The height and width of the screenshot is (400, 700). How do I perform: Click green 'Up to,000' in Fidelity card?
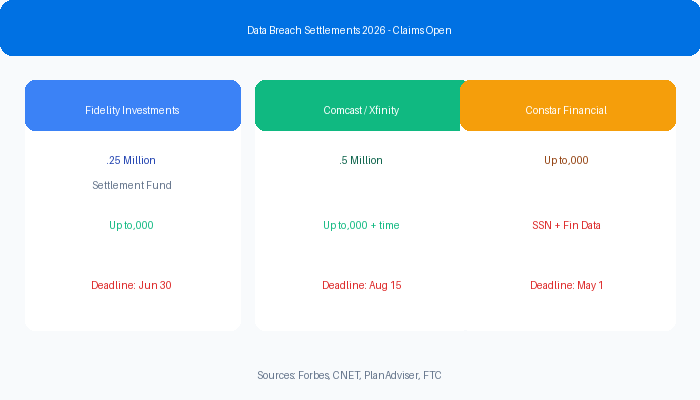tap(131, 225)
